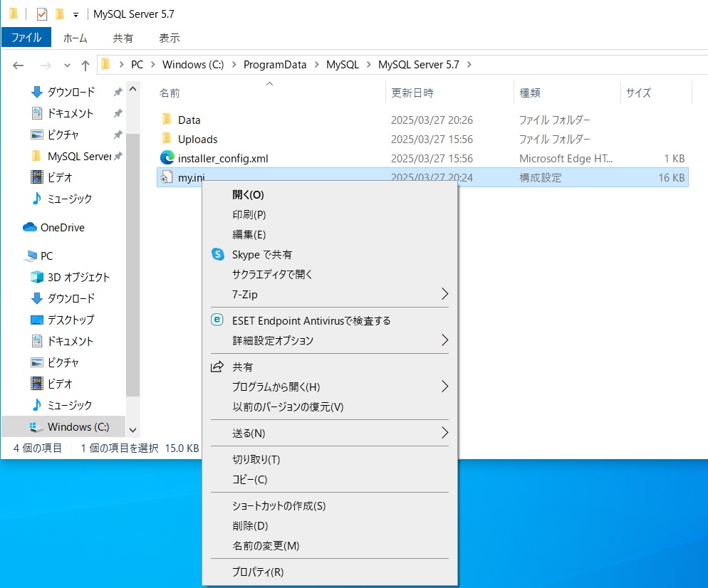708x588 pixels.
Task: Sort by the 更新日時 column header
Action: point(449,93)
